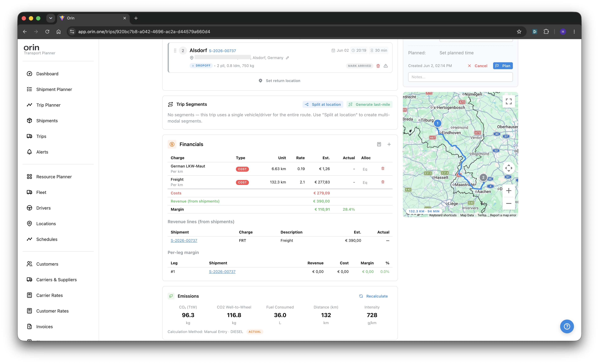Go to the Fleet page

[41, 192]
